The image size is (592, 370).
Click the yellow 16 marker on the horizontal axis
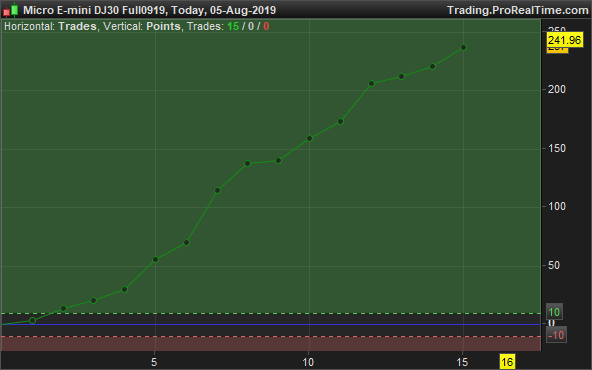point(507,362)
